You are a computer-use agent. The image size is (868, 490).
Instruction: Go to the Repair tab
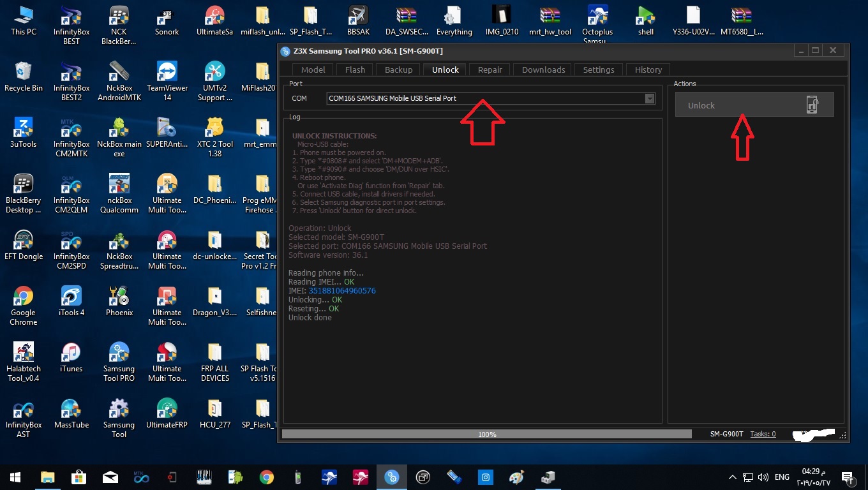click(x=490, y=70)
